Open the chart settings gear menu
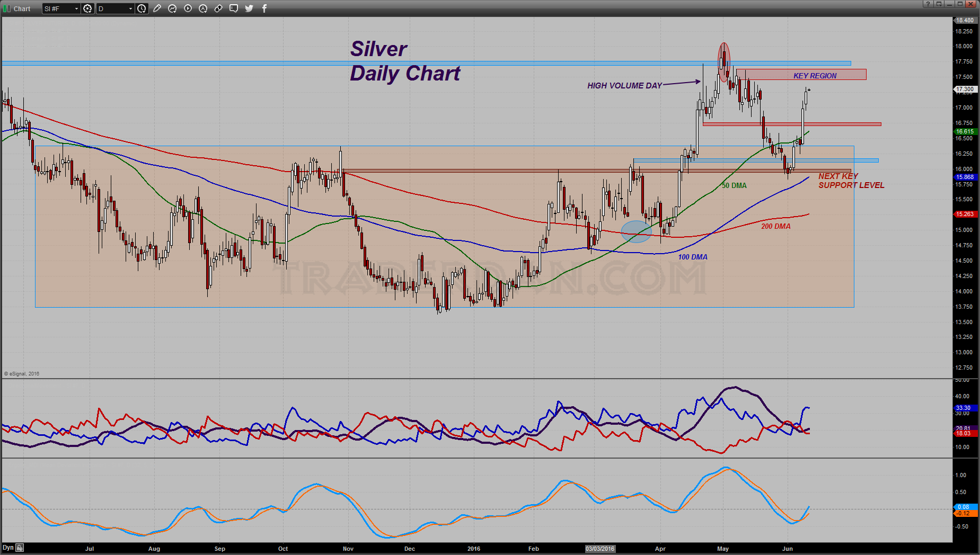980x555 pixels. tap(87, 8)
